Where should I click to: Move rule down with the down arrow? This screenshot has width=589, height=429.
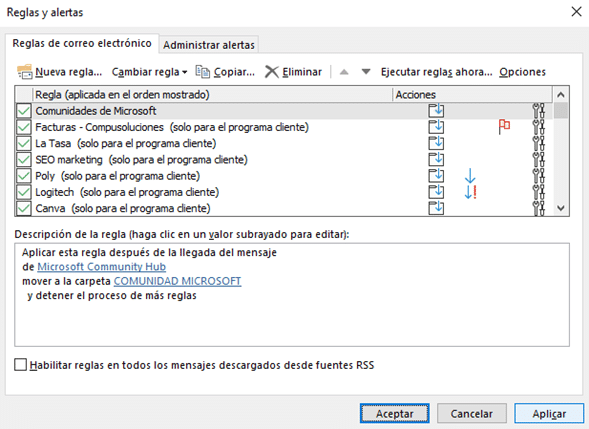366,72
